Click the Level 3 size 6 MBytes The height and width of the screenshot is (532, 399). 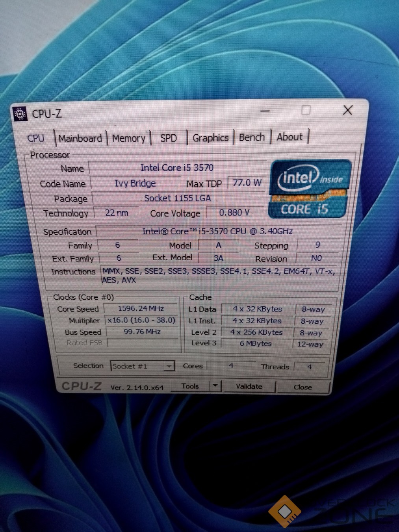tap(256, 343)
